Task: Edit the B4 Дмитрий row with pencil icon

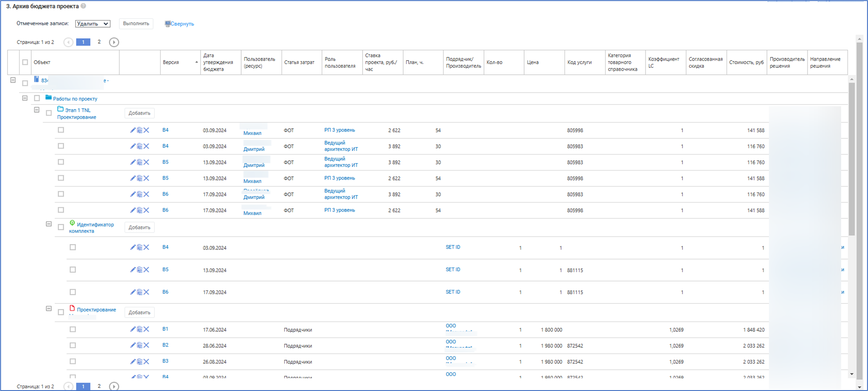Action: click(x=133, y=146)
